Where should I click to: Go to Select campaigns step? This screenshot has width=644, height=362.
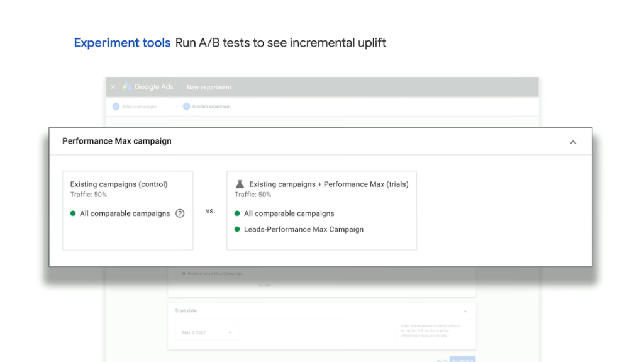[x=135, y=106]
